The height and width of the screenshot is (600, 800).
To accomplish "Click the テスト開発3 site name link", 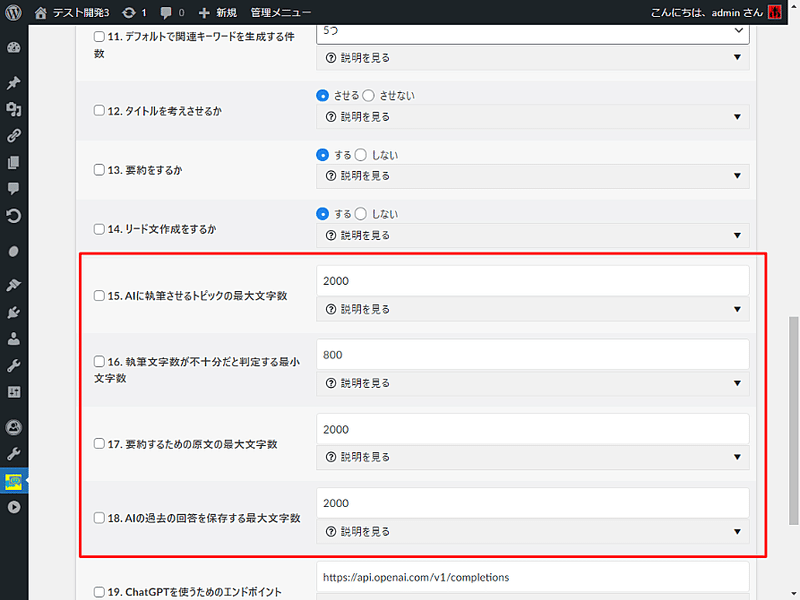I will [81, 12].
